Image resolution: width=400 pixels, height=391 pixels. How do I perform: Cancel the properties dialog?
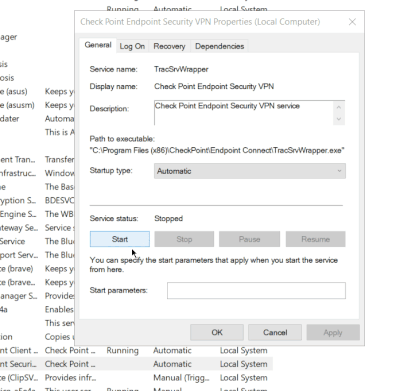point(275,332)
